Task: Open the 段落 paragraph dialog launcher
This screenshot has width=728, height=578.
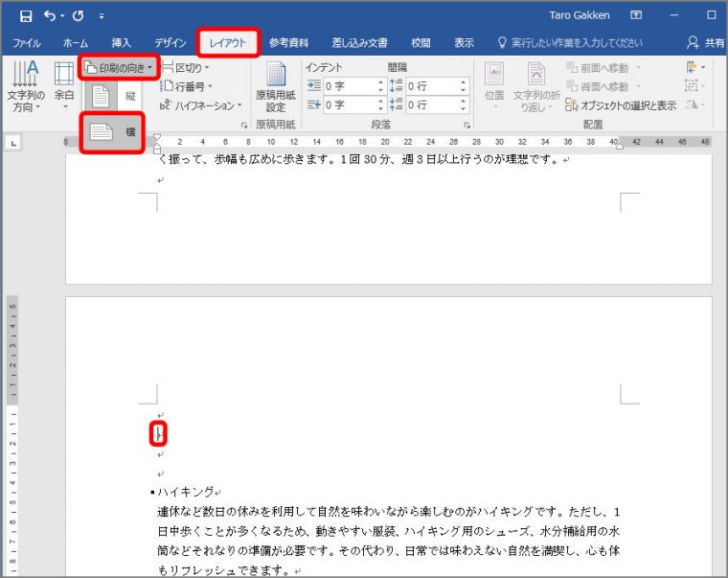Action: (x=467, y=126)
